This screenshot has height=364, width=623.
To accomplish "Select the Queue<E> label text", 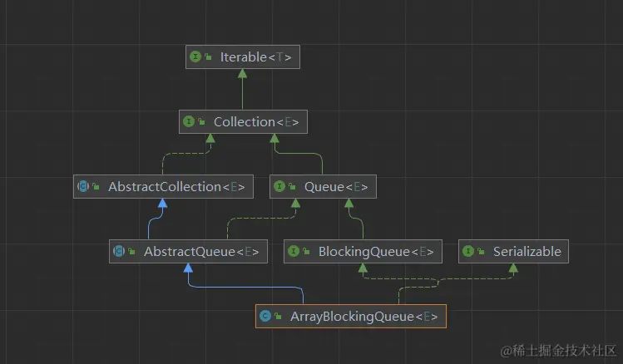I will click(336, 186).
